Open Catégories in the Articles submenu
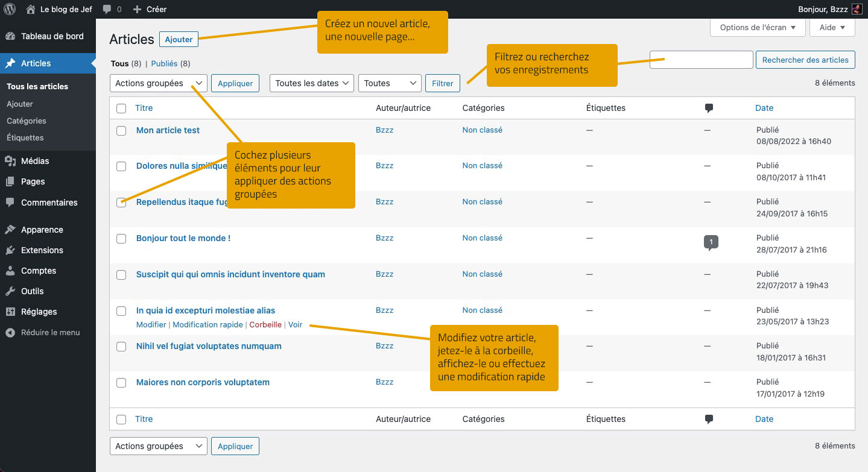The image size is (868, 472). (27, 121)
